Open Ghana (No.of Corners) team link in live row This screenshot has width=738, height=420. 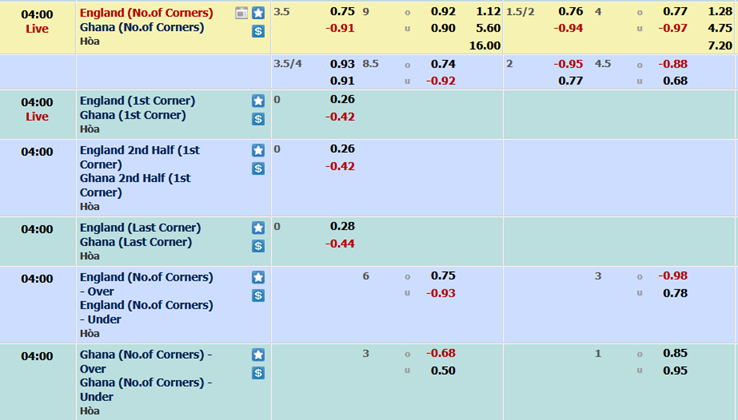point(142,27)
